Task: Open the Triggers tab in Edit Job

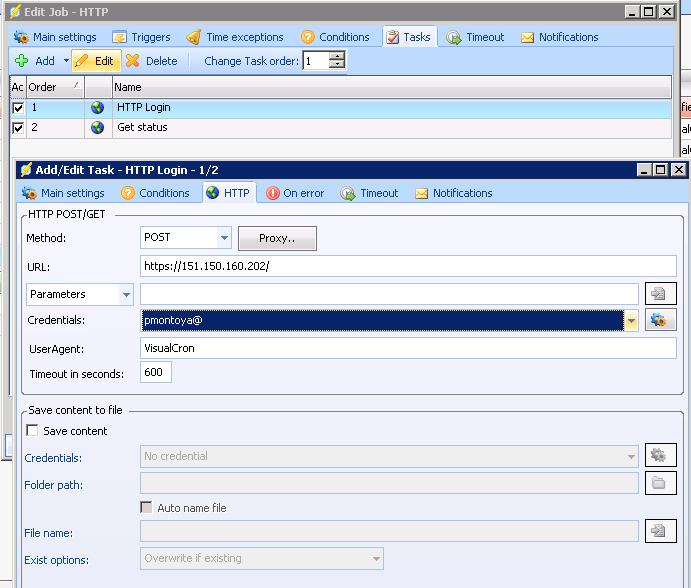Action: [x=141, y=37]
